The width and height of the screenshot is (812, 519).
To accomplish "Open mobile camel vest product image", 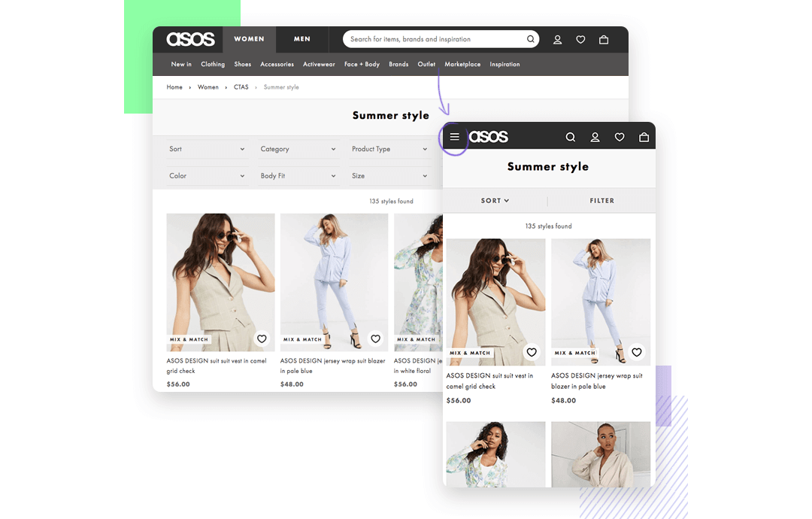I will pyautogui.click(x=495, y=302).
